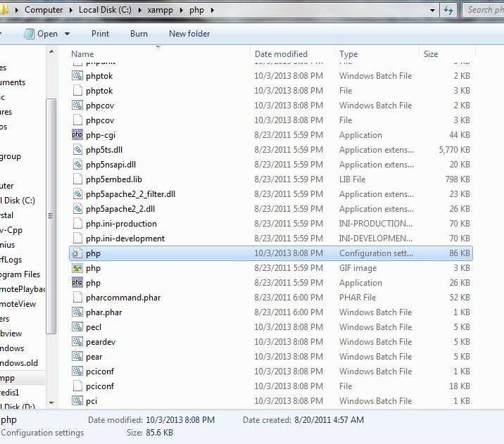Viewport: 504px width, 444px height.
Task: Select the php.ini-development file name
Action: click(x=125, y=239)
